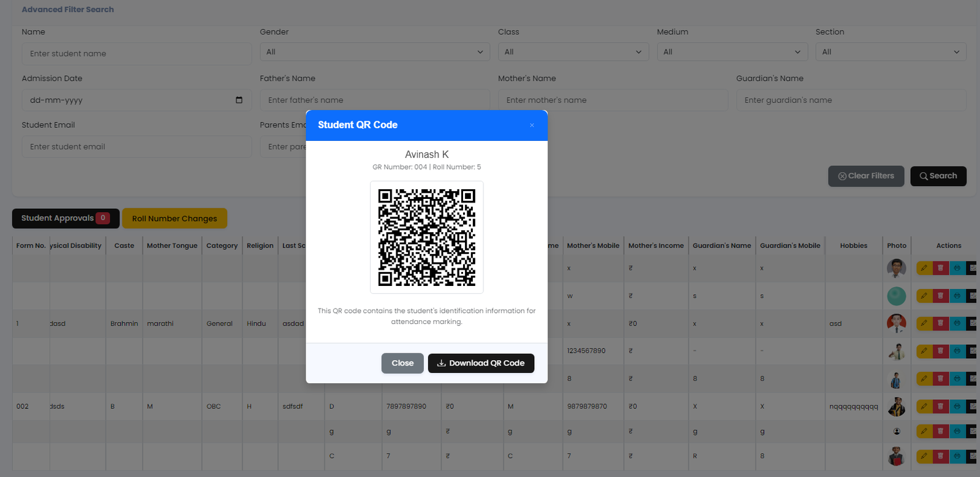
Task: Click the edit pencil in the last row
Action: 924,456
